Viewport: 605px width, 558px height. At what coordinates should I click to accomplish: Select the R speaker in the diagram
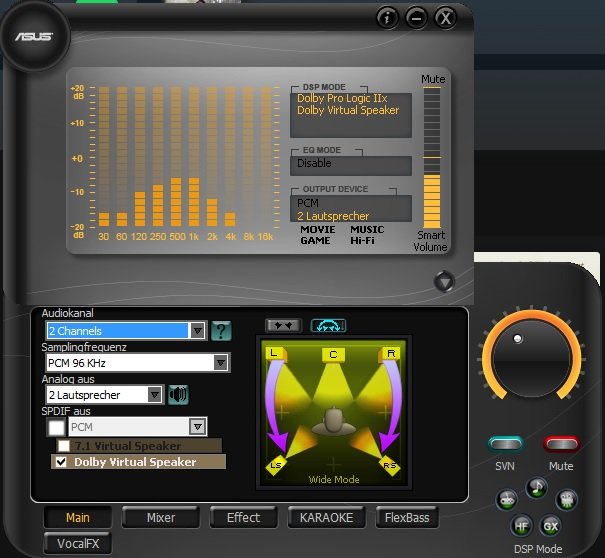[x=390, y=354]
